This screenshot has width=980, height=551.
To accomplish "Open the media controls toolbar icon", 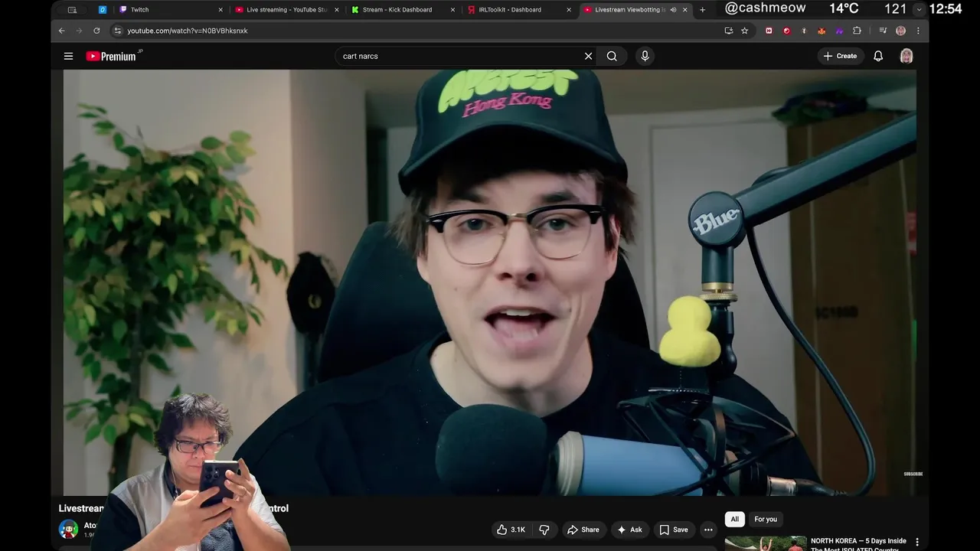I will coord(883,31).
